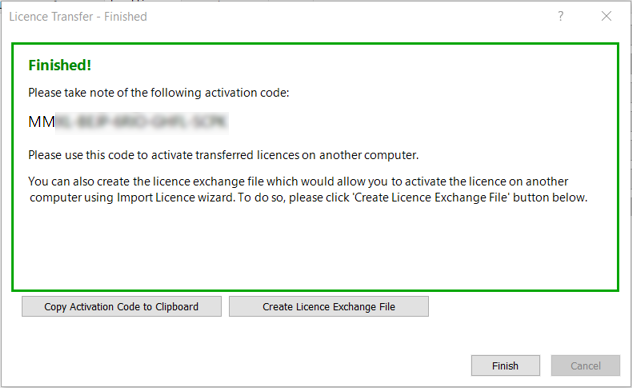Click quoted 'Create Licence Exchange File' text

point(431,198)
